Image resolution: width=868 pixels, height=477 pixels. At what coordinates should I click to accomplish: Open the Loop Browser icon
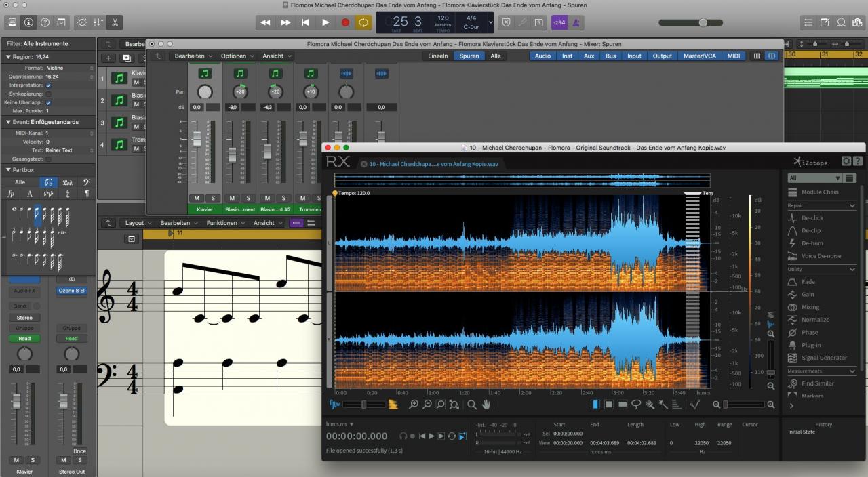(x=841, y=22)
